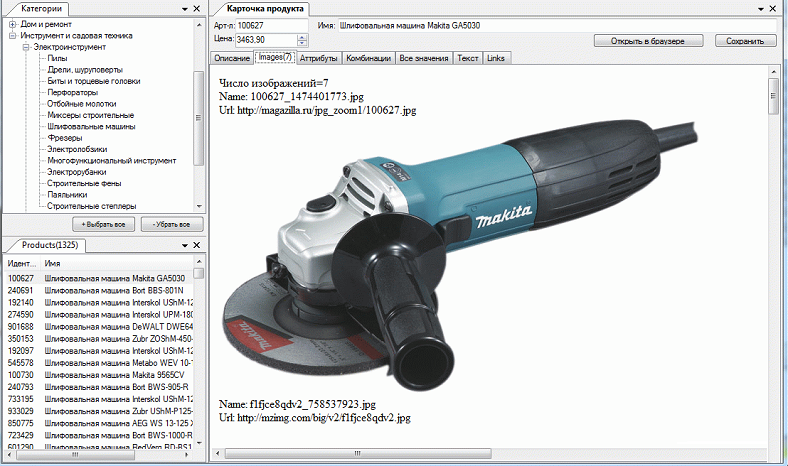The image size is (788, 466).
Task: Click the products list horizontal scrollbar thumb
Action: pyautogui.click(x=75, y=455)
